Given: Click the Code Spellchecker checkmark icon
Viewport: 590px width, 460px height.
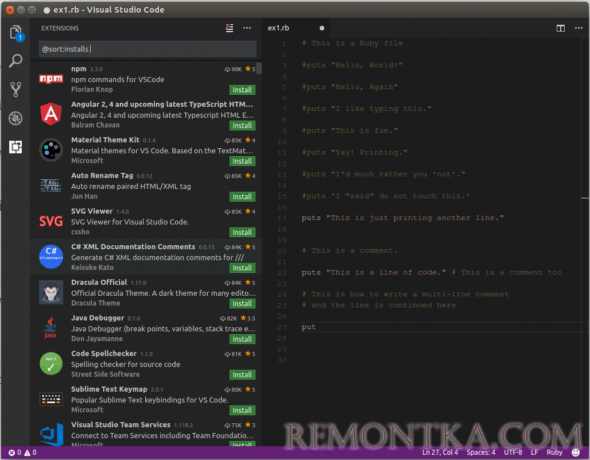Looking at the screenshot, I should tap(51, 363).
